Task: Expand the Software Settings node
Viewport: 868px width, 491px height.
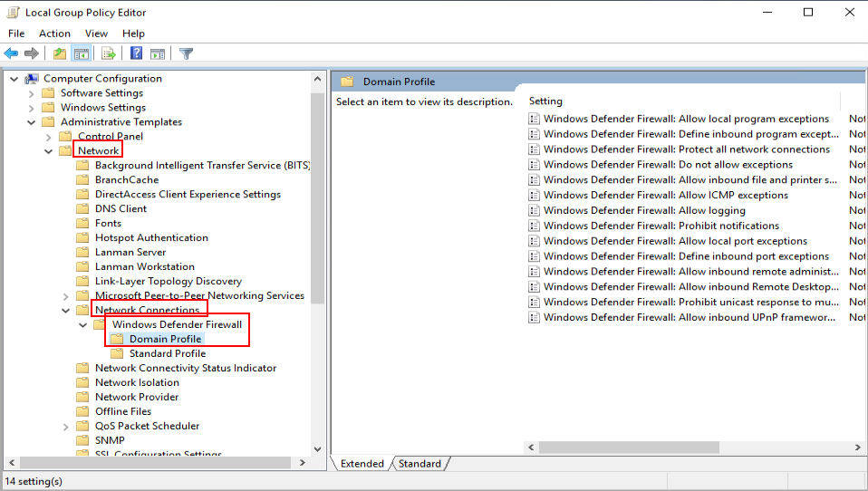Action: click(32, 93)
